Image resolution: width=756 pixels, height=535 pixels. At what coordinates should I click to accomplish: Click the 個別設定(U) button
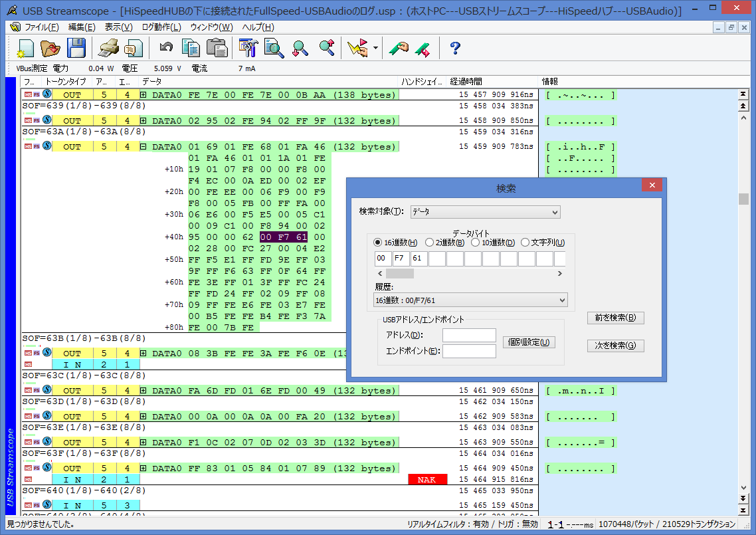[529, 342]
